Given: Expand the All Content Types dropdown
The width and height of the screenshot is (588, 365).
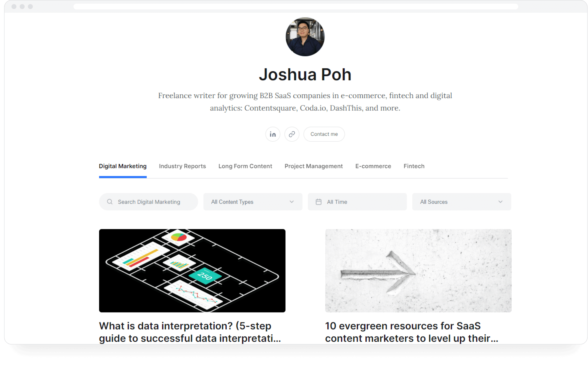Looking at the screenshot, I should click(253, 202).
